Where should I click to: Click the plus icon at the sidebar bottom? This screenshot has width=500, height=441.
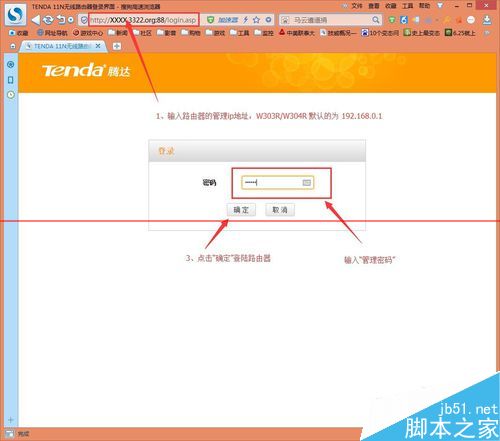pyautogui.click(x=10, y=420)
